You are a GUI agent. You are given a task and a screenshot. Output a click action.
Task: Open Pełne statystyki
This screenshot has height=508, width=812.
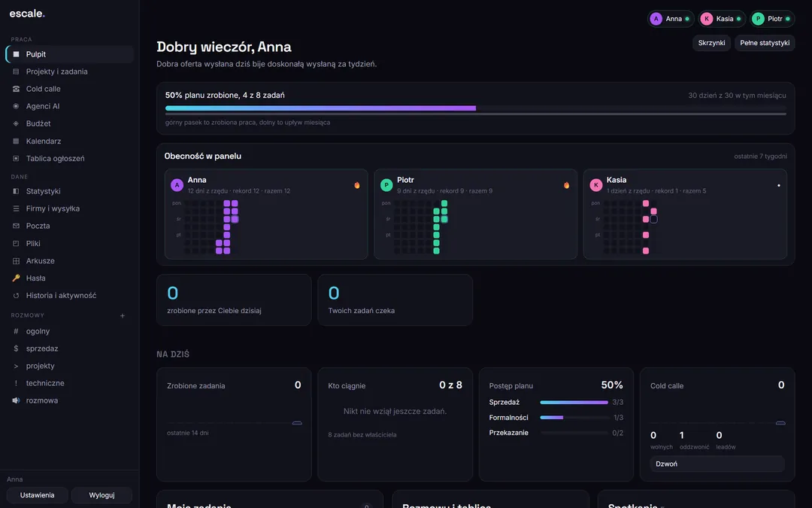[765, 43]
